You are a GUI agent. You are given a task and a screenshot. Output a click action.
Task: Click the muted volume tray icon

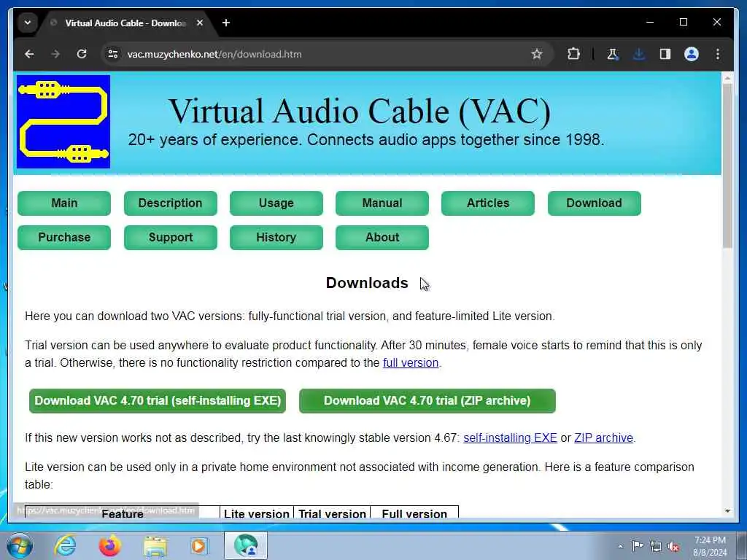tap(673, 546)
